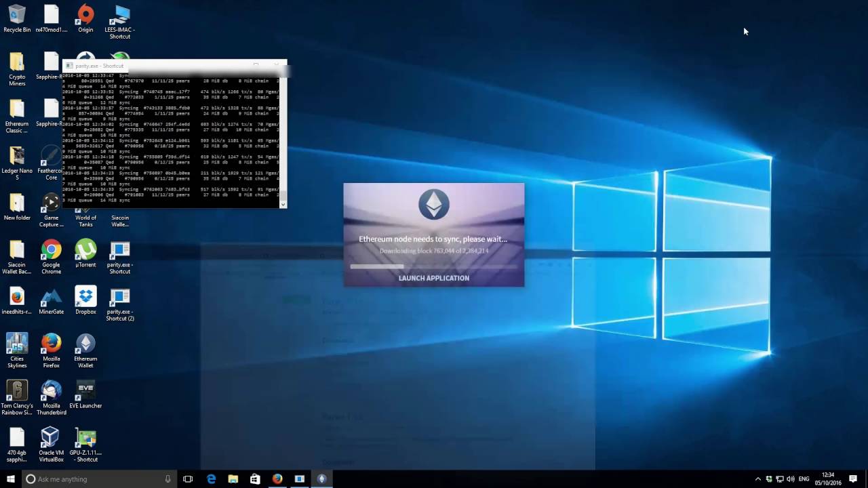Viewport: 868px width, 488px height.
Task: Select the Crypto Miners folder
Action: (17, 68)
